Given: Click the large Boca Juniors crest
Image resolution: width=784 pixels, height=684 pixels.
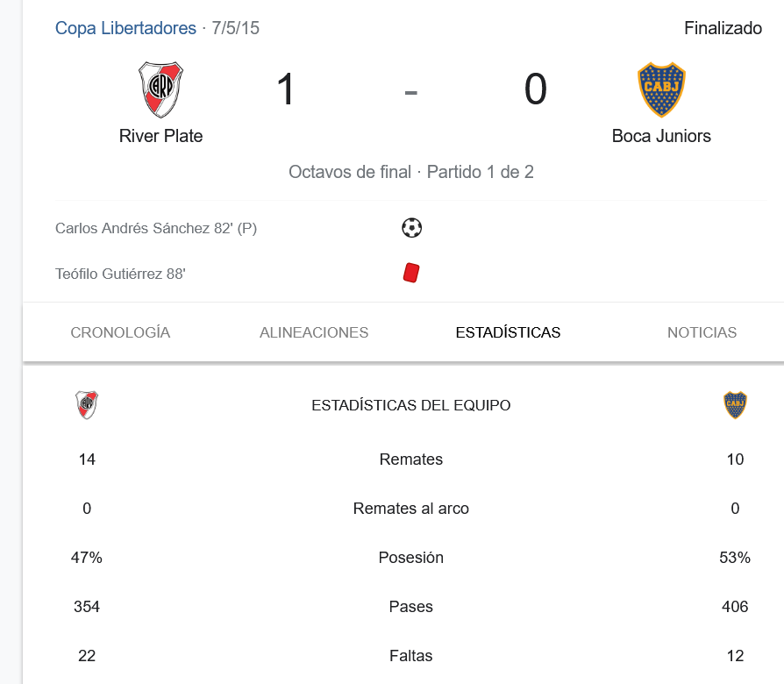Looking at the screenshot, I should coord(661,89).
